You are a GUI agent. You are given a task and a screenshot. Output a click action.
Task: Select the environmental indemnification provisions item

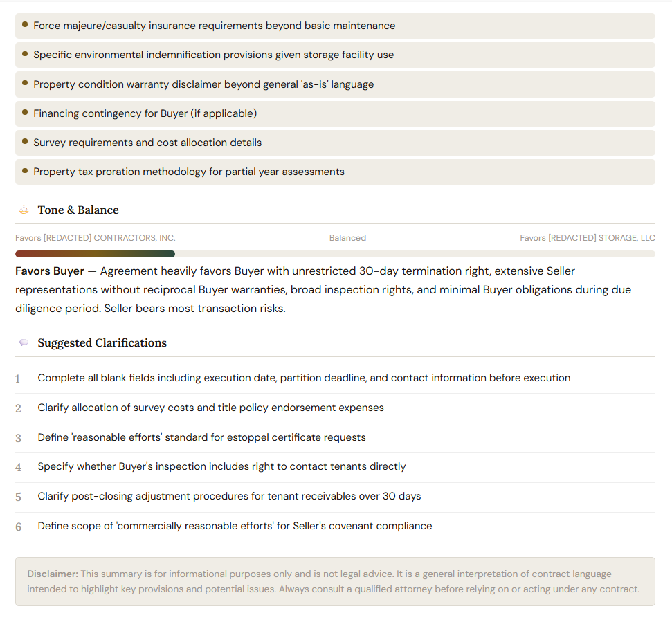coord(335,55)
